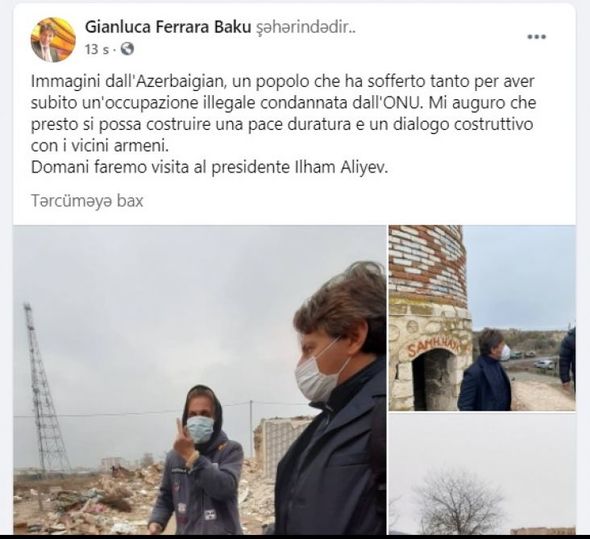590x539 pixels.
Task: Click the radio tower in the large photo
Action: click(45, 388)
